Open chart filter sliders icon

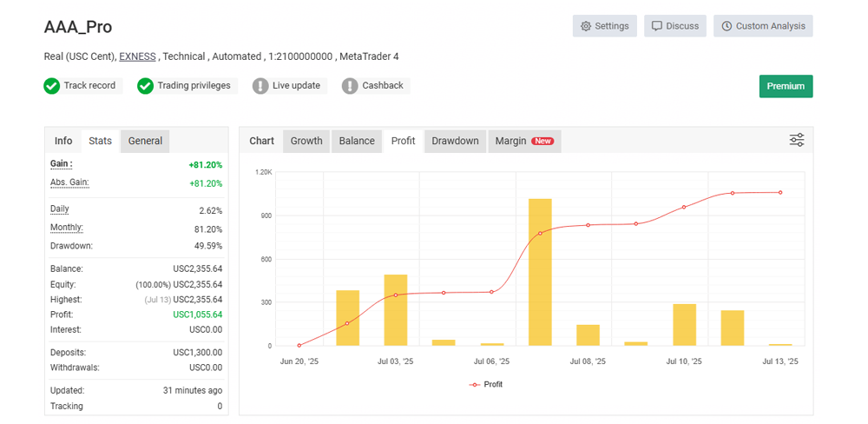point(796,140)
